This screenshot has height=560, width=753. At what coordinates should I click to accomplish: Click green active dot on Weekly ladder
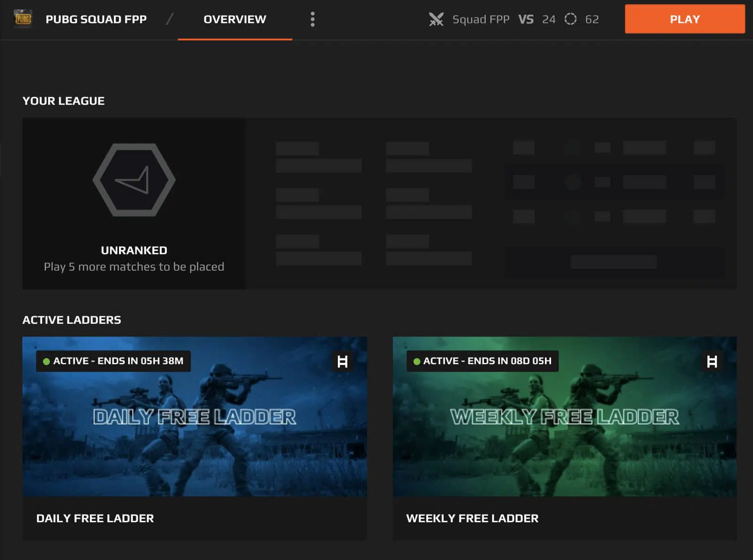417,361
